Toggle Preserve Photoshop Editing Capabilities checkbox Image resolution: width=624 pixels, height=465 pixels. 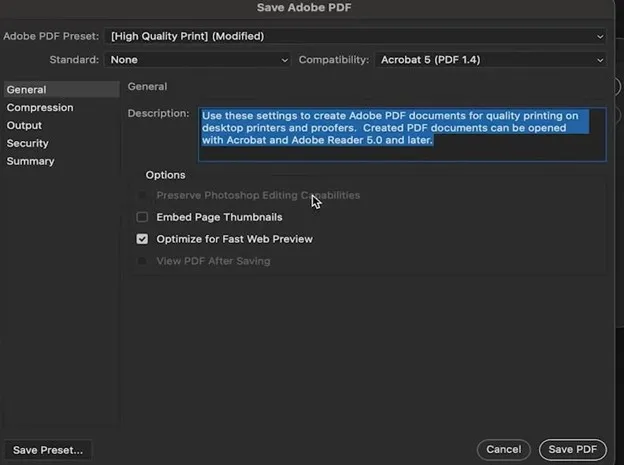pos(142,195)
